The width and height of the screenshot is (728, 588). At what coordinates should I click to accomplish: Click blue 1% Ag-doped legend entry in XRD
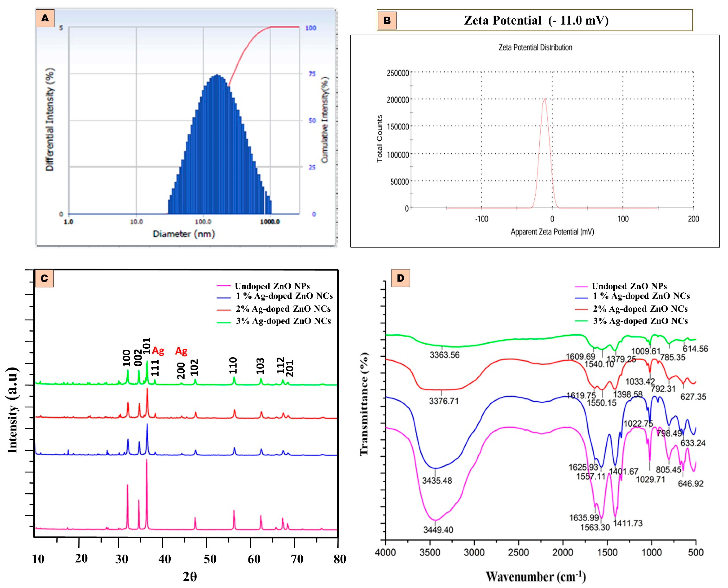[x=284, y=296]
